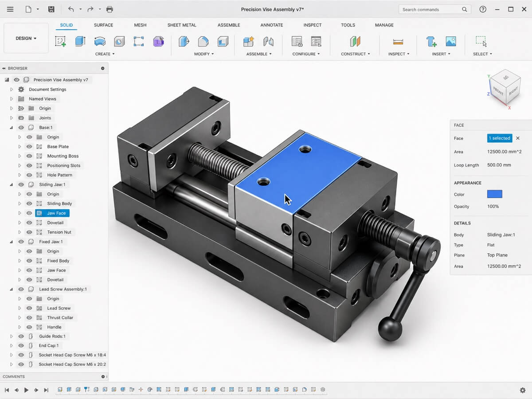Toggle the eye for Sliding Body

pyautogui.click(x=29, y=203)
